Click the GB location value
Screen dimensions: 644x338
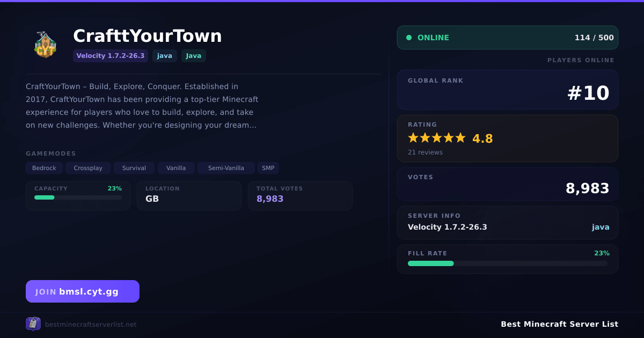(152, 199)
